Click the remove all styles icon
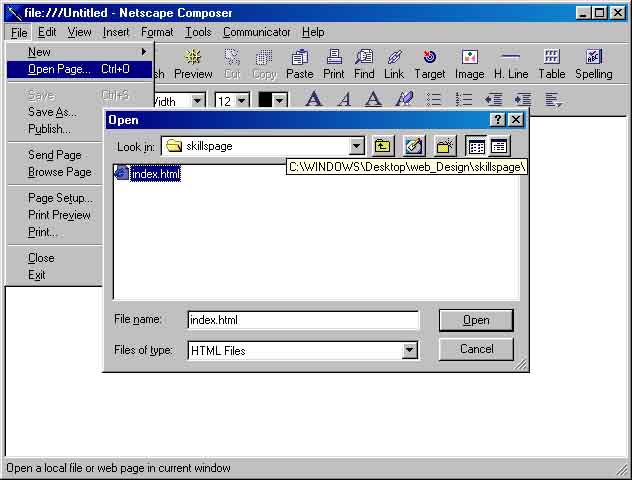The image size is (632, 480). [x=404, y=99]
